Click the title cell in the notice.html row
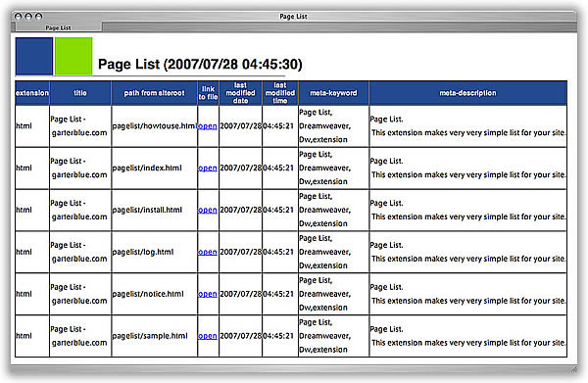The width and height of the screenshot is (588, 383). tap(80, 294)
